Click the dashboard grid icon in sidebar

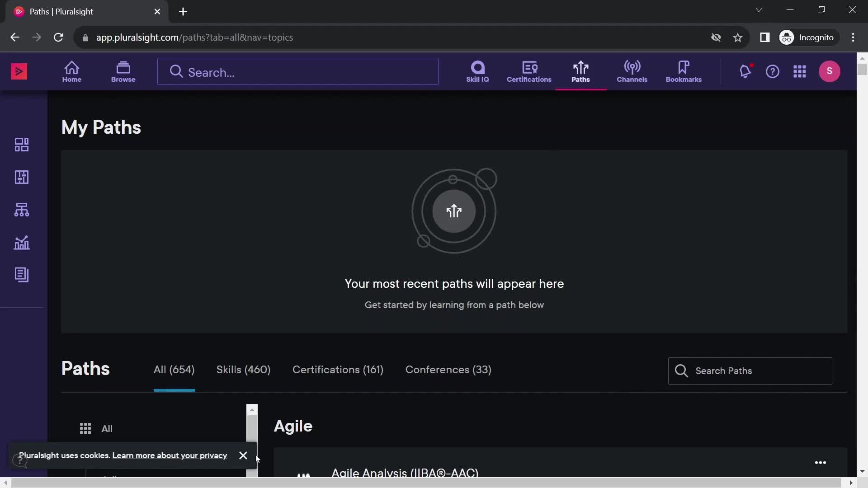(21, 145)
